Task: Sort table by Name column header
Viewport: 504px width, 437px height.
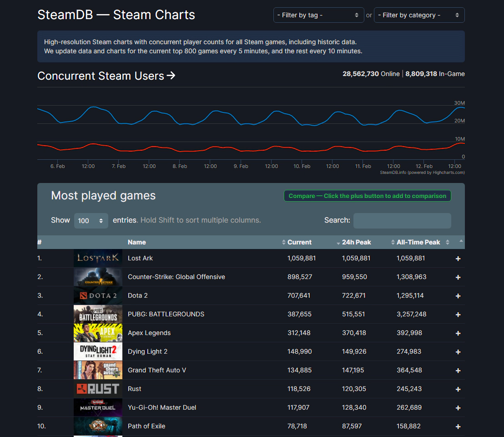Action: click(137, 242)
